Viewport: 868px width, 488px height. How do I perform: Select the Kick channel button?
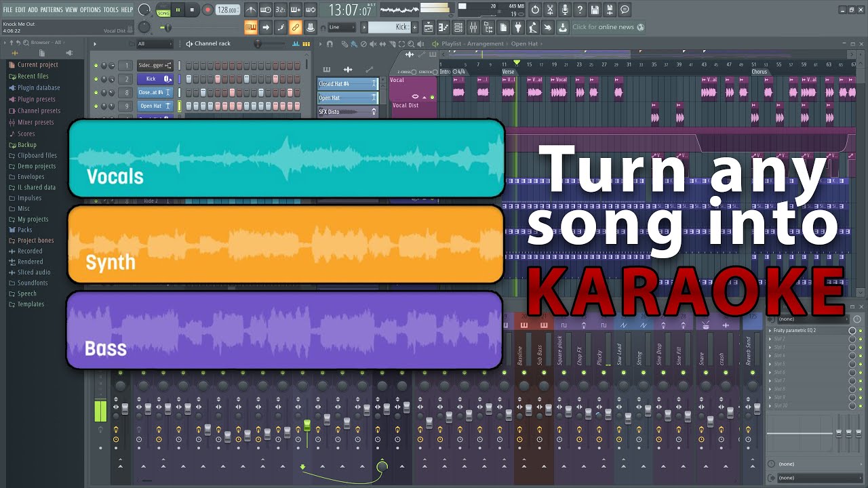[x=155, y=79]
